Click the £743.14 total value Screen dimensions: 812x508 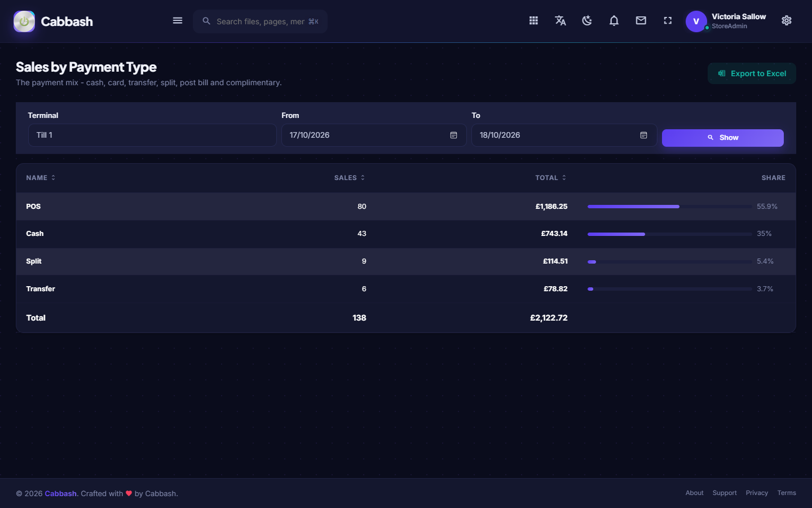point(554,234)
